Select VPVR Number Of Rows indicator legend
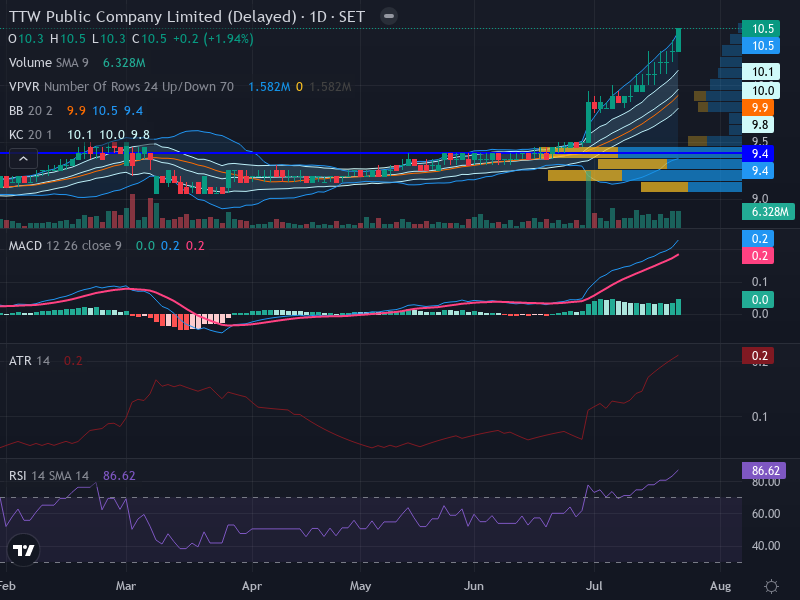The height and width of the screenshot is (600, 800). [x=121, y=87]
